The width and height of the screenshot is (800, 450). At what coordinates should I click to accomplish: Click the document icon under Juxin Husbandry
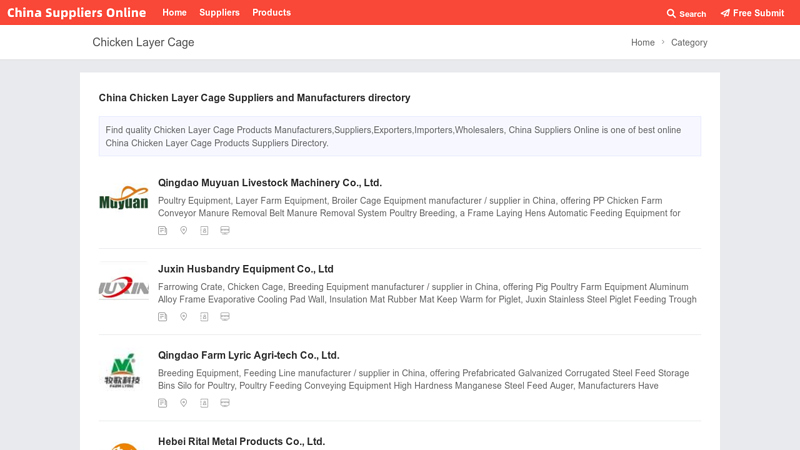163,317
